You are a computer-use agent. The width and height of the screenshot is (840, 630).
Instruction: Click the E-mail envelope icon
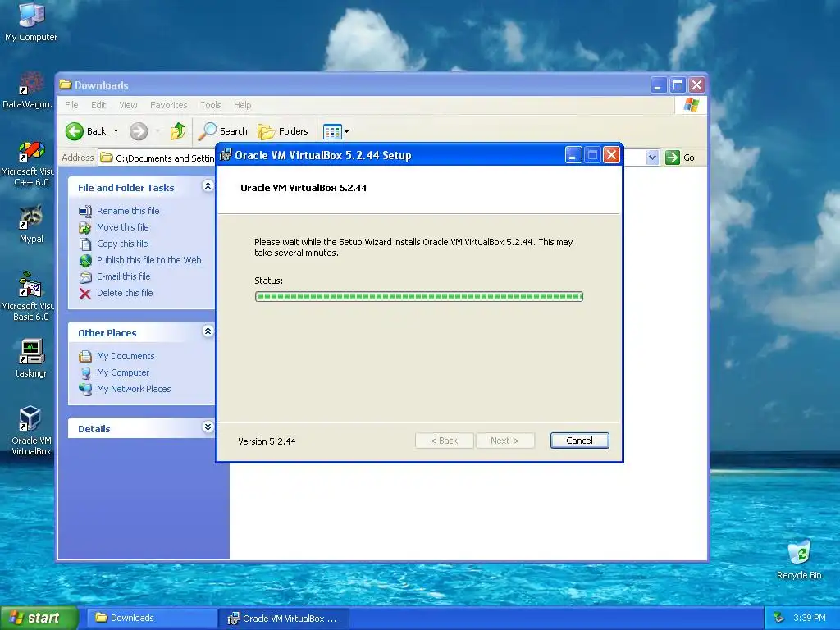pos(85,277)
